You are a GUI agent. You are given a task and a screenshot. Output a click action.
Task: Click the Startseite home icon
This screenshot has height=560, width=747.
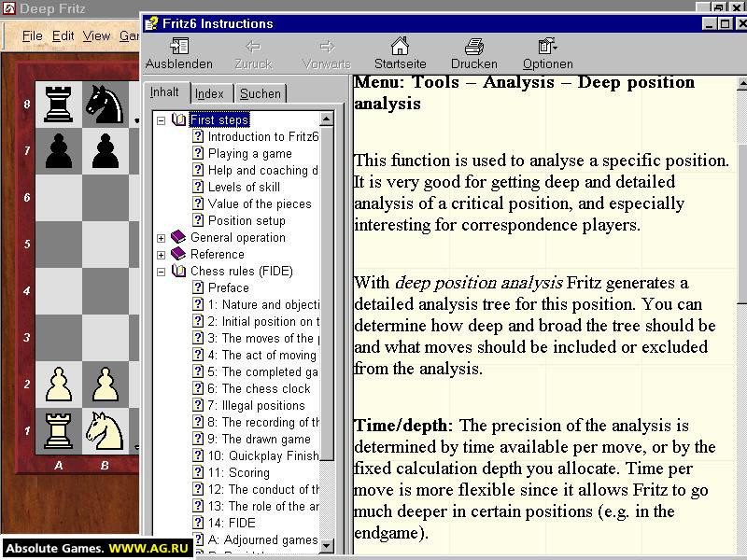(400, 46)
